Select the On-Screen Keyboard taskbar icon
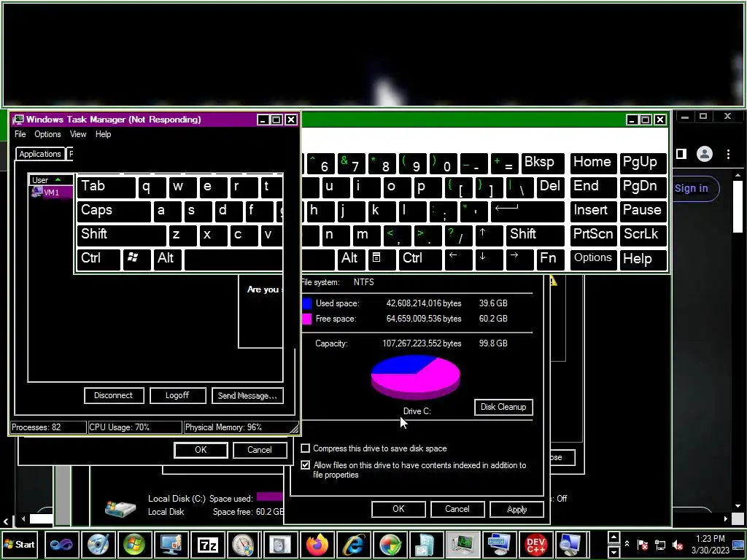Viewport: 747px width, 560px height. 499,544
